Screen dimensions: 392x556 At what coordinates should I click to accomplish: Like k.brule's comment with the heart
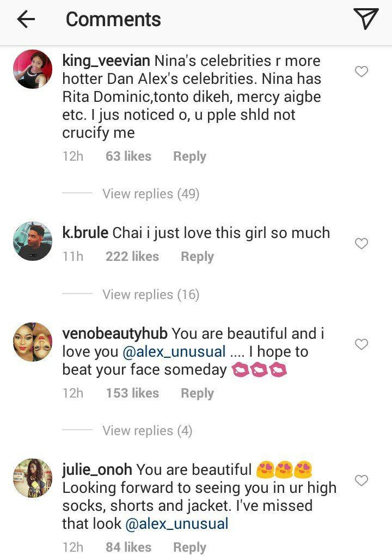tap(362, 243)
